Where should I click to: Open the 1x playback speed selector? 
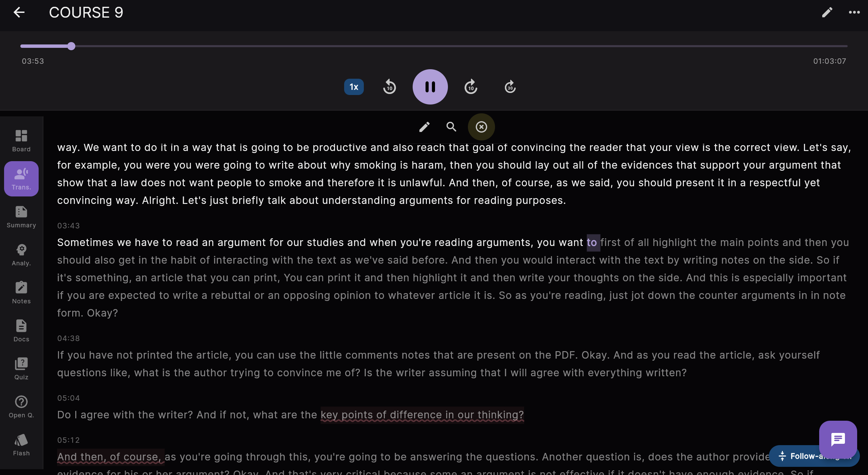[354, 87]
